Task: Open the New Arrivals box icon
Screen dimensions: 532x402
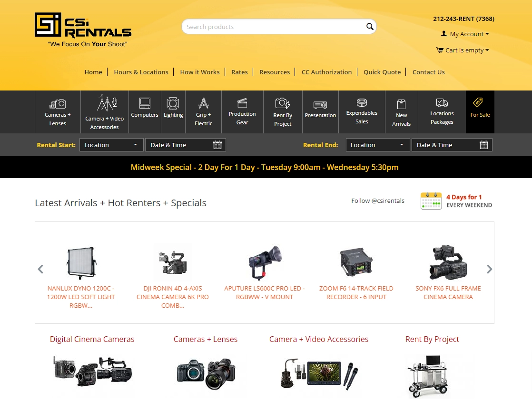Action: coord(401,104)
